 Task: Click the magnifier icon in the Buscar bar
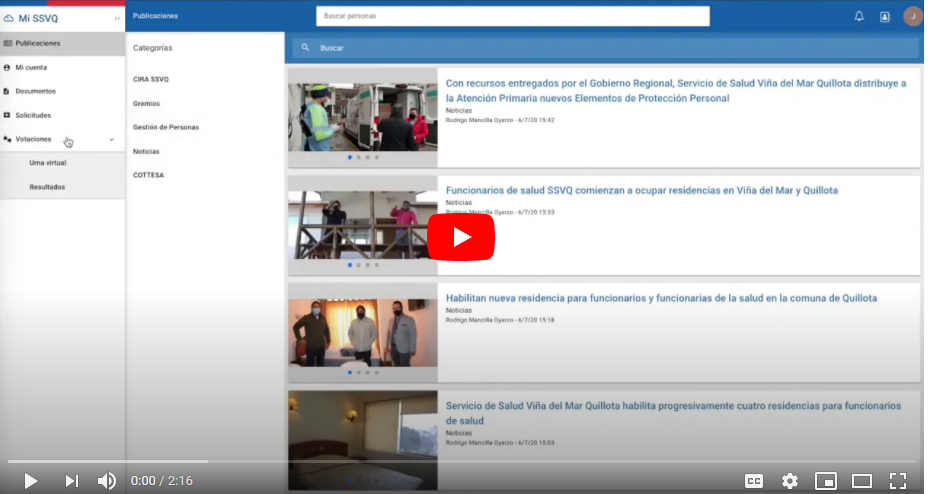305,47
